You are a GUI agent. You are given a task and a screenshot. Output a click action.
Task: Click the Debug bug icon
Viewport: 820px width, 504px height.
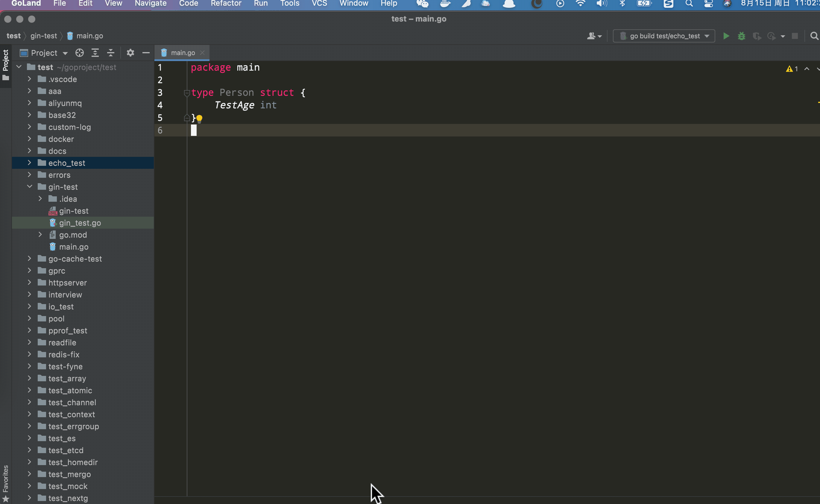pos(741,36)
